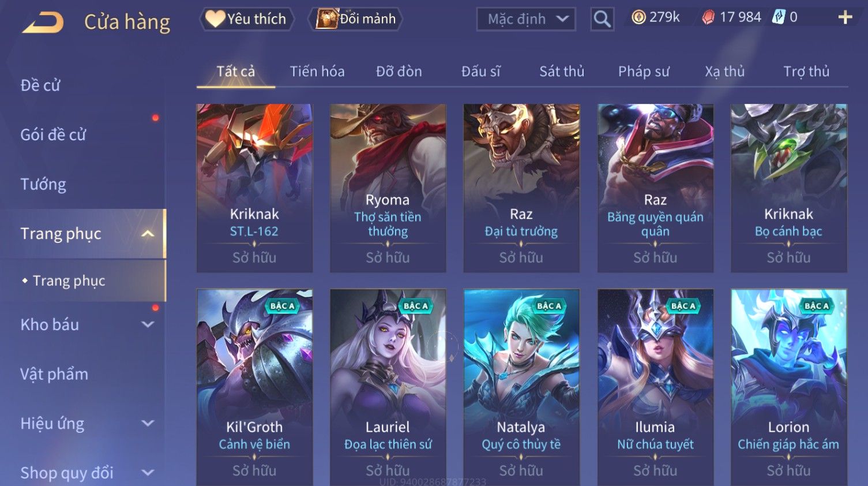
Task: Open Tướng in the sidebar
Action: pyautogui.click(x=43, y=184)
